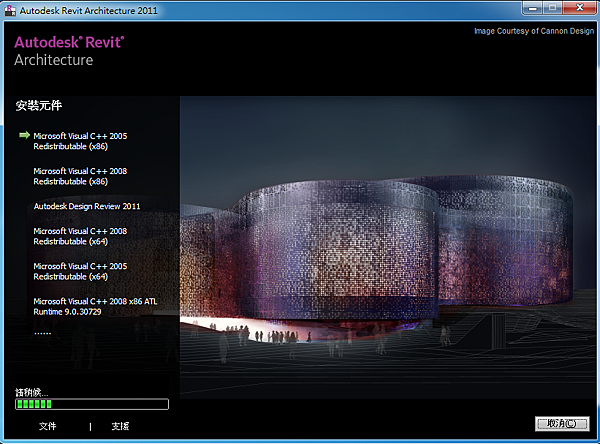Select Microsoft Visual C++ 2005 Redistributable (x64)
Image resolution: width=600 pixels, height=444 pixels.
pyautogui.click(x=80, y=271)
